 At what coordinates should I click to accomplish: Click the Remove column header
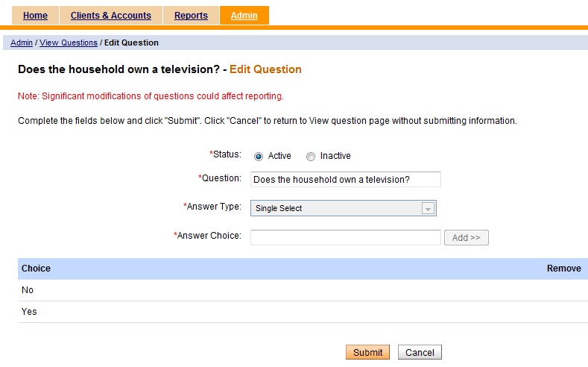tap(563, 269)
